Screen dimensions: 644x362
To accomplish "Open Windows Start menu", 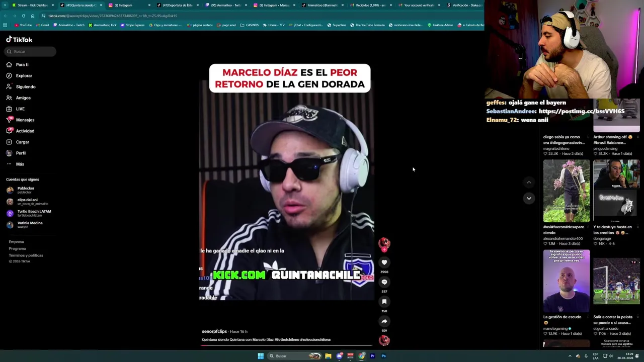I will [261, 356].
